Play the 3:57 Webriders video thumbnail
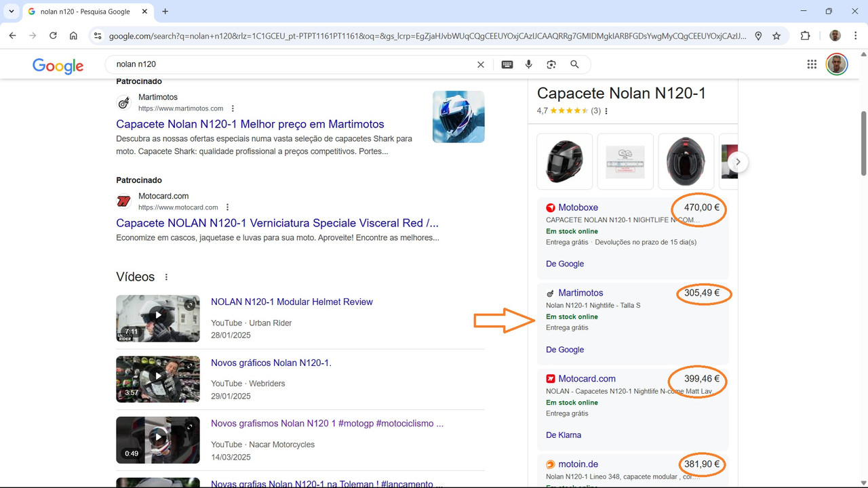 pyautogui.click(x=158, y=379)
